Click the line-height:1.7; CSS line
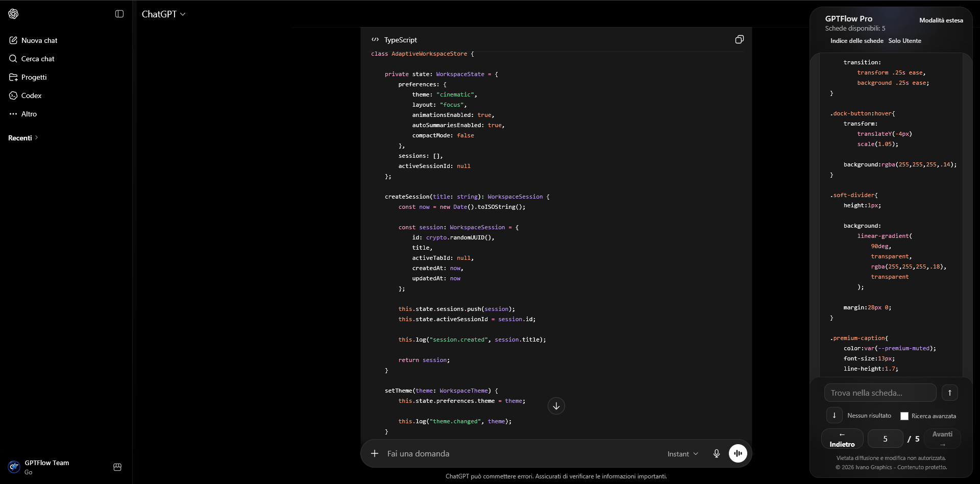 point(871,369)
